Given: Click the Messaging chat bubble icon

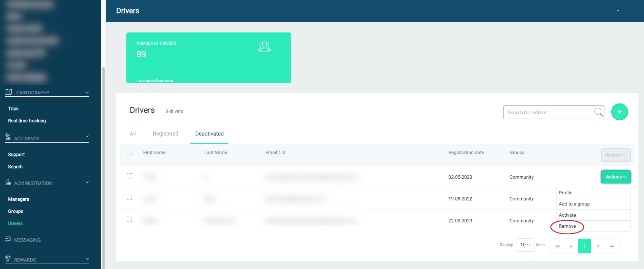Looking at the screenshot, I should pos(8,239).
